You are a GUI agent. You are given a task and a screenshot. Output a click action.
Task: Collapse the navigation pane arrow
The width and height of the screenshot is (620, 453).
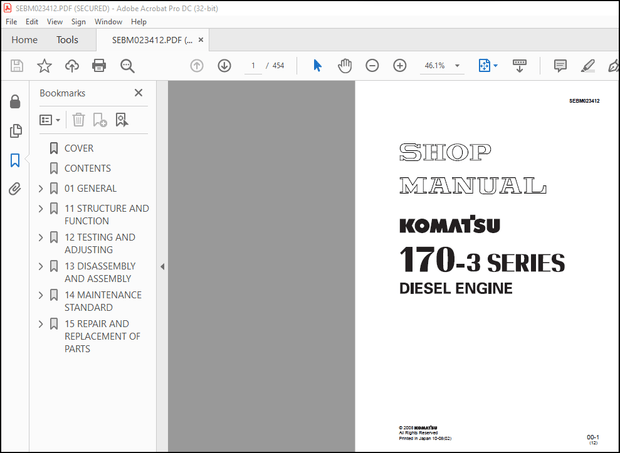coord(162,266)
